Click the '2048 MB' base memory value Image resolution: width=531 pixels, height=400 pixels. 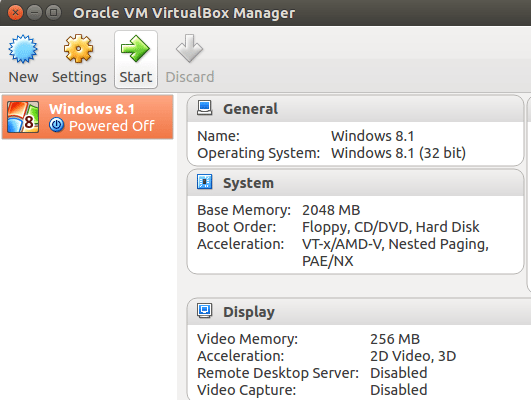331,210
